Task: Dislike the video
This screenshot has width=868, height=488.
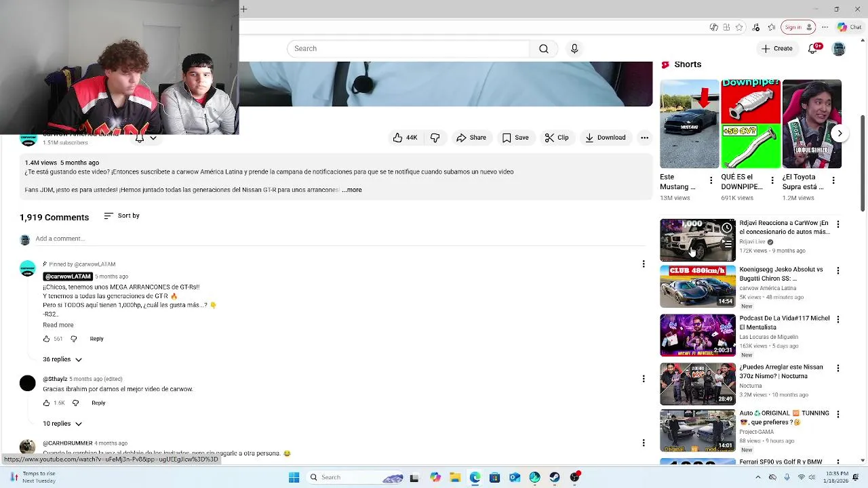Action: [435, 138]
